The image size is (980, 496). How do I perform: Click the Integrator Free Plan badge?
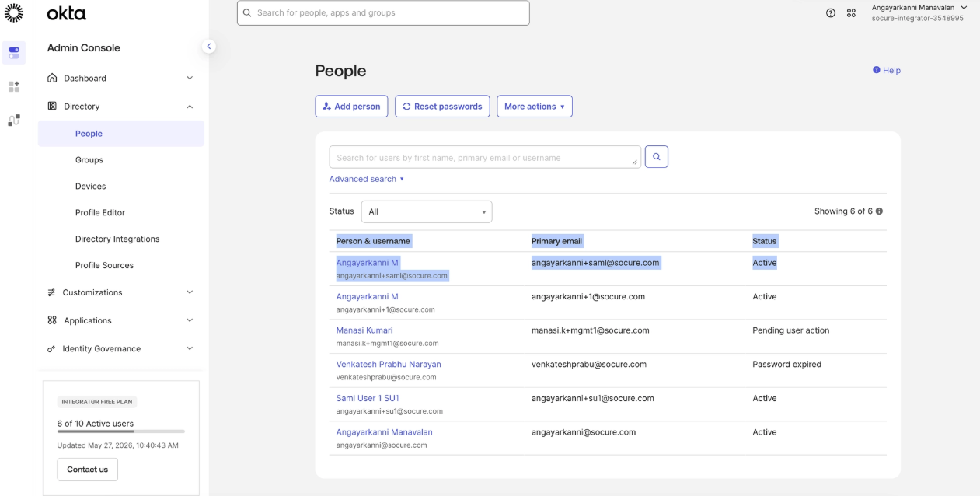click(97, 402)
